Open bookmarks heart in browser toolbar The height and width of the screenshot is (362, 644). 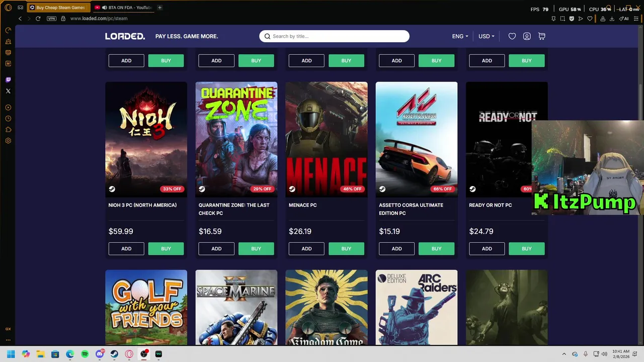coord(590,19)
